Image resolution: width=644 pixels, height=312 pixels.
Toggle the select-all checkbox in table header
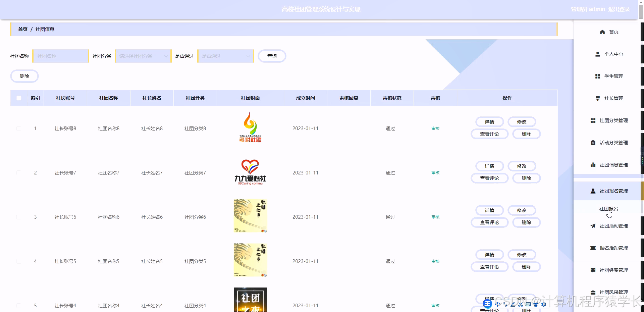pyautogui.click(x=19, y=98)
